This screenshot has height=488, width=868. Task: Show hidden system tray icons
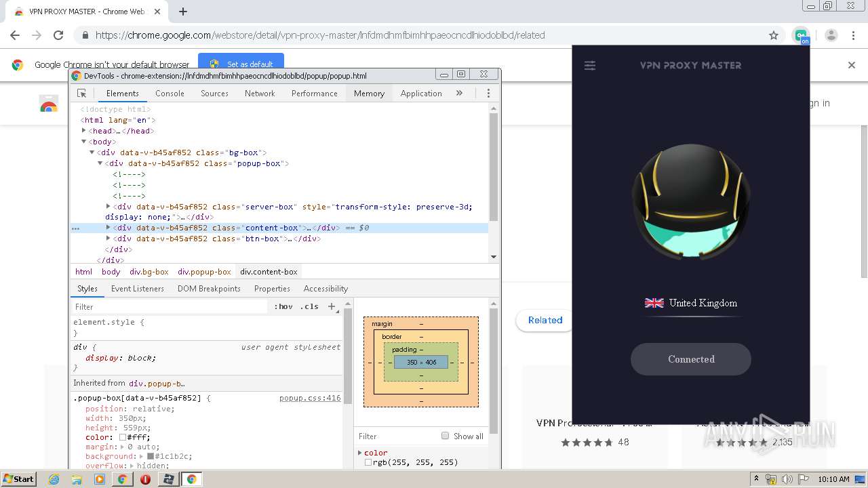[x=757, y=479]
